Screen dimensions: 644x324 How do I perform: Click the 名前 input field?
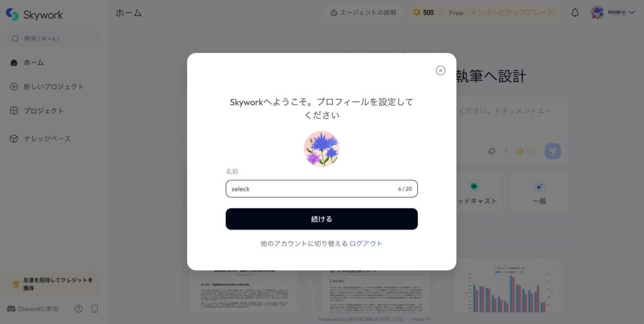(321, 189)
